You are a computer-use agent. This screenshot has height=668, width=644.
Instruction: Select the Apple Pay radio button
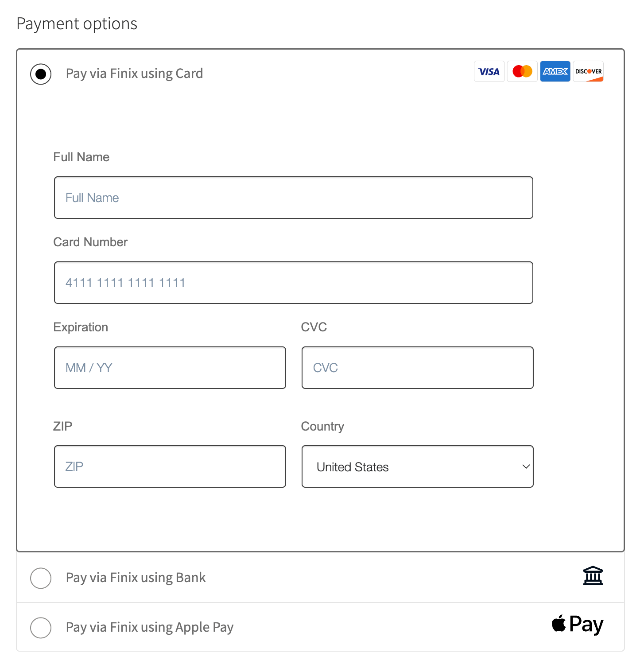(41, 628)
